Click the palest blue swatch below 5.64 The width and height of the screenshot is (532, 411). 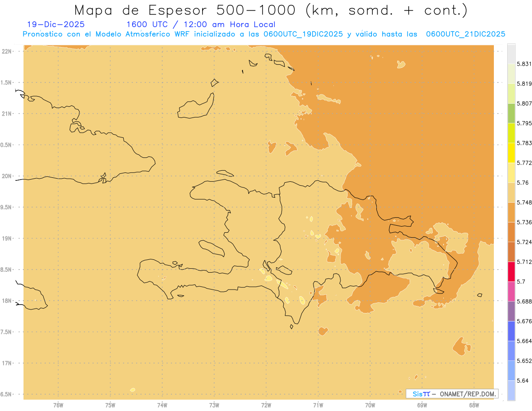point(511,390)
